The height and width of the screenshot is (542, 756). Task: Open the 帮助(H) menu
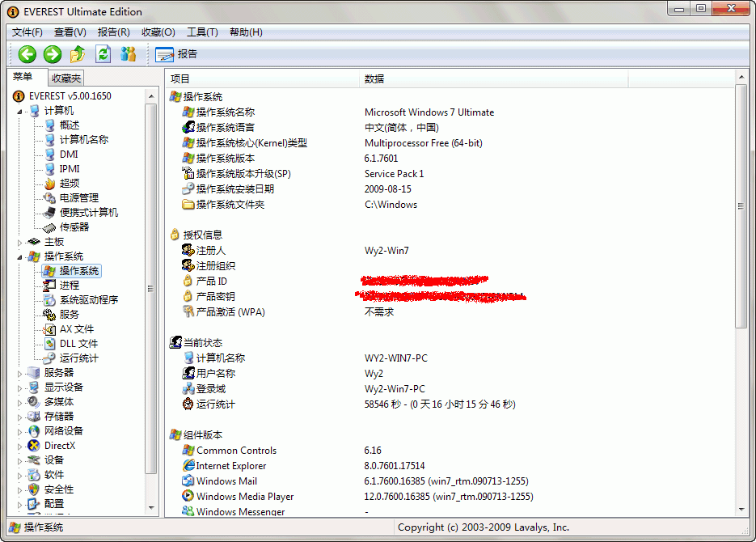(x=246, y=32)
